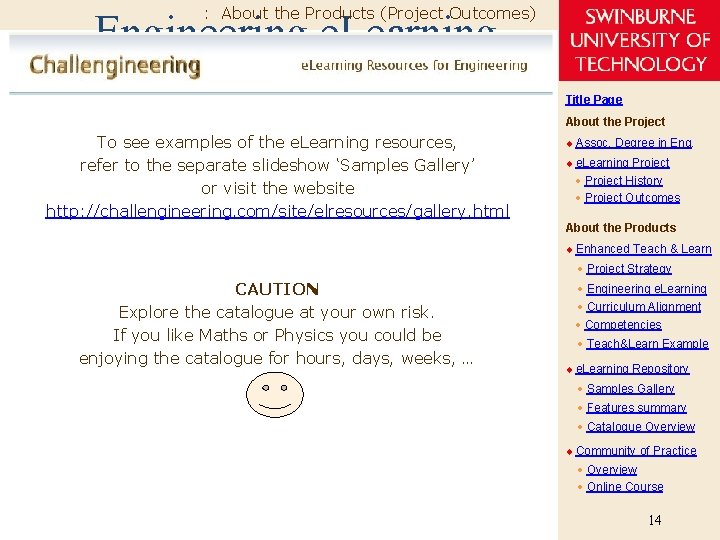Image resolution: width=720 pixels, height=540 pixels.
Task: Click the Swinburne University of Technology logo
Action: point(639,40)
